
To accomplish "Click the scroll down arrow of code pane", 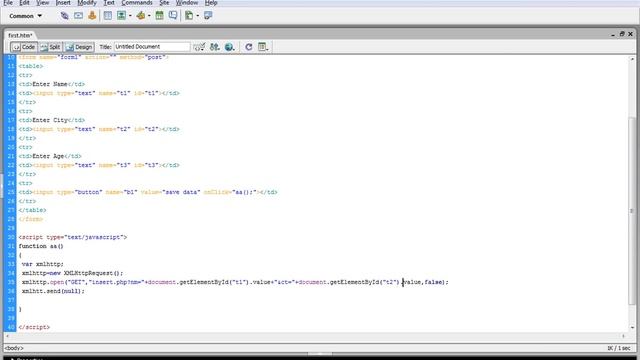I will coord(632,327).
